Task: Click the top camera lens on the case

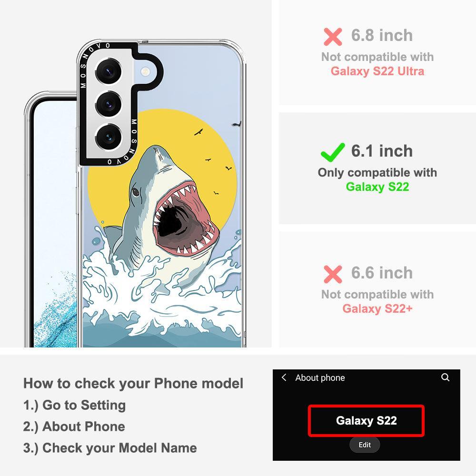Action: 109,72
